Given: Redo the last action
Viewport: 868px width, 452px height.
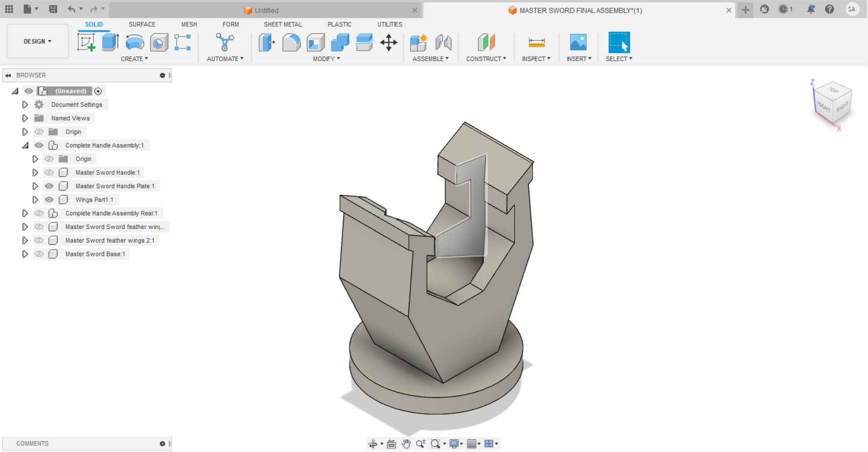Looking at the screenshot, I should [x=94, y=9].
